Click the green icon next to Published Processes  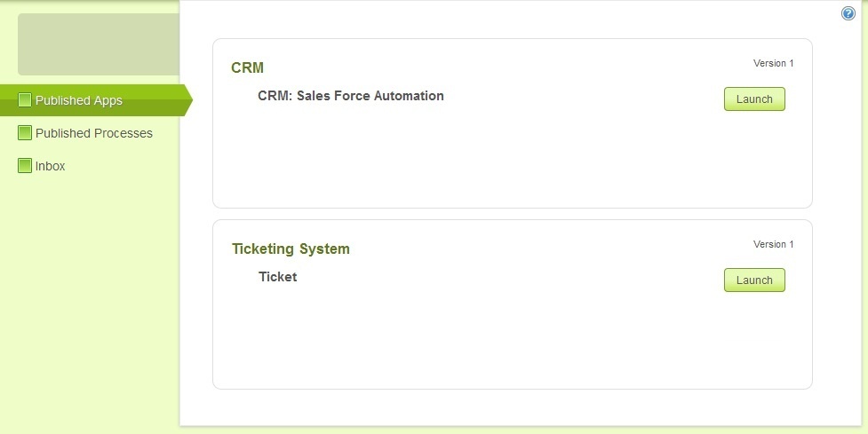pyautogui.click(x=25, y=133)
